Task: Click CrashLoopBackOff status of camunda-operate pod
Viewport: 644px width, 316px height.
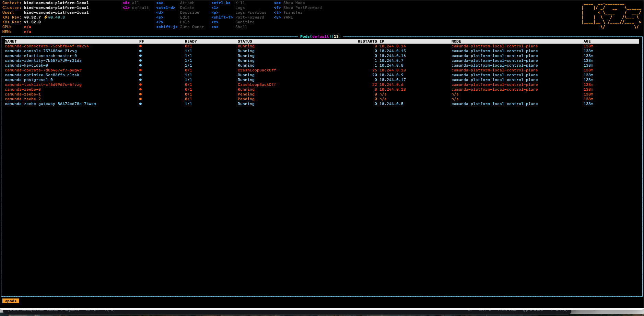Action: click(257, 70)
